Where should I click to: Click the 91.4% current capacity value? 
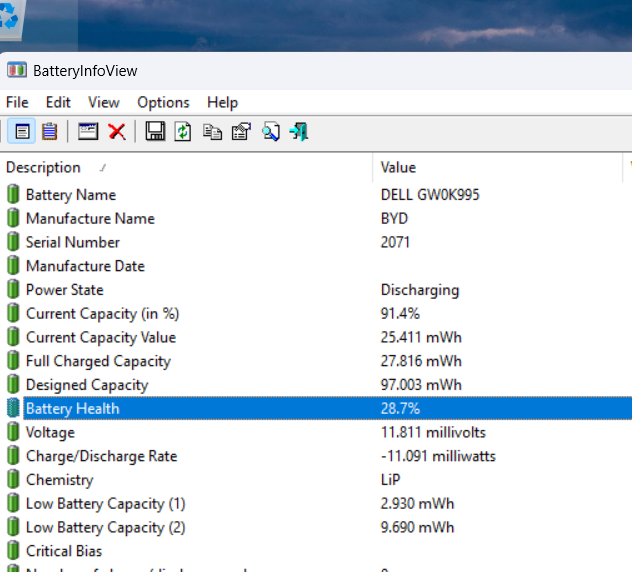pyautogui.click(x=400, y=314)
